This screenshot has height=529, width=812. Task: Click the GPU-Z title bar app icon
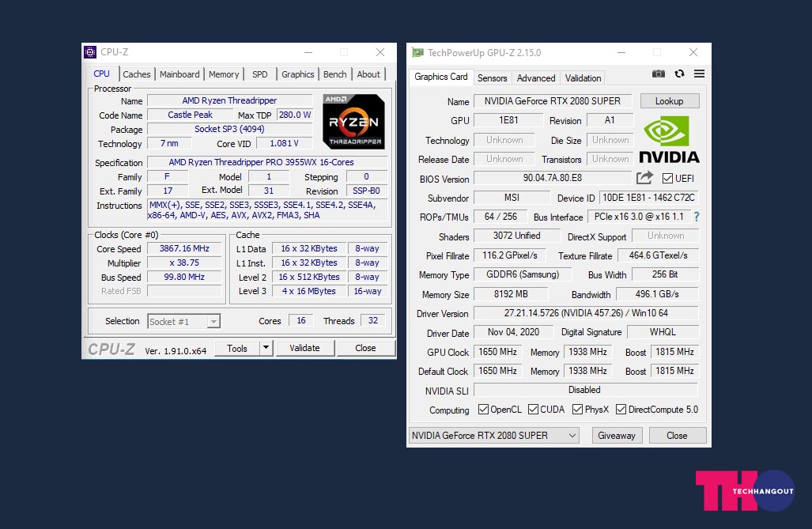pos(417,52)
